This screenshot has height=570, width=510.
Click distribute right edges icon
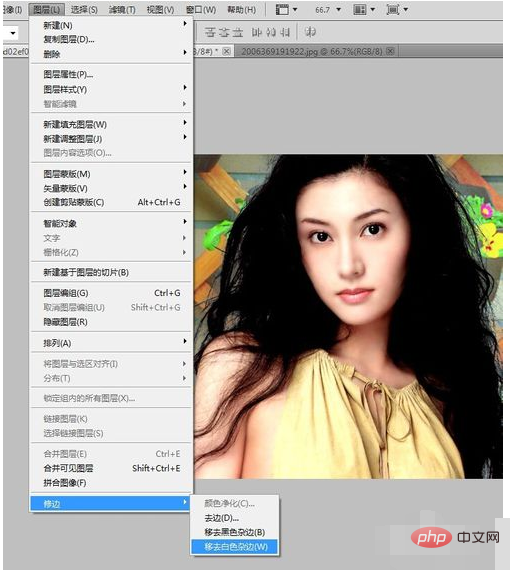(x=285, y=32)
